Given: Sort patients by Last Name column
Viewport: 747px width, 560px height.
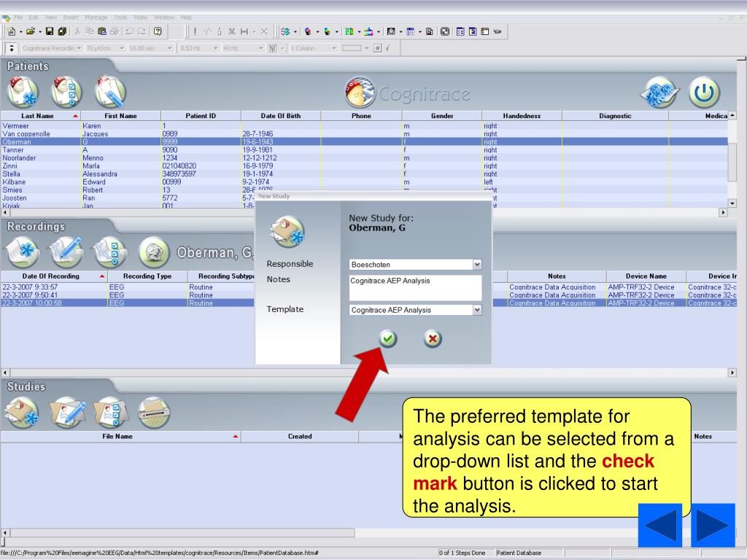Looking at the screenshot, I should tap(41, 116).
